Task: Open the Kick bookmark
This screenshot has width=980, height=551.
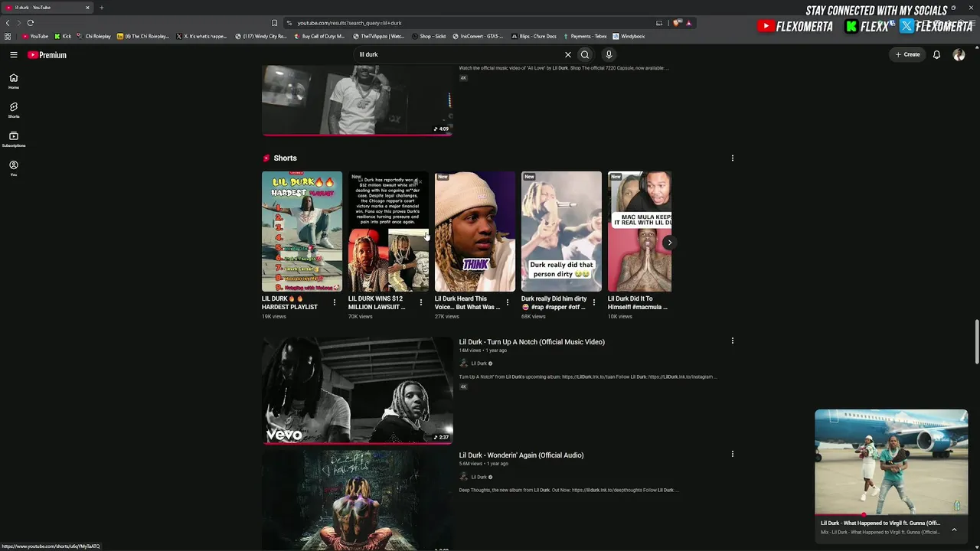Action: coord(63,36)
